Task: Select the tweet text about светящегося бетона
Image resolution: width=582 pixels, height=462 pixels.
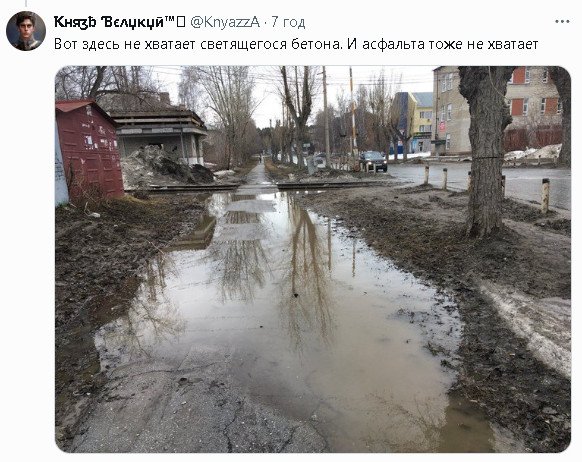Action: [296, 44]
